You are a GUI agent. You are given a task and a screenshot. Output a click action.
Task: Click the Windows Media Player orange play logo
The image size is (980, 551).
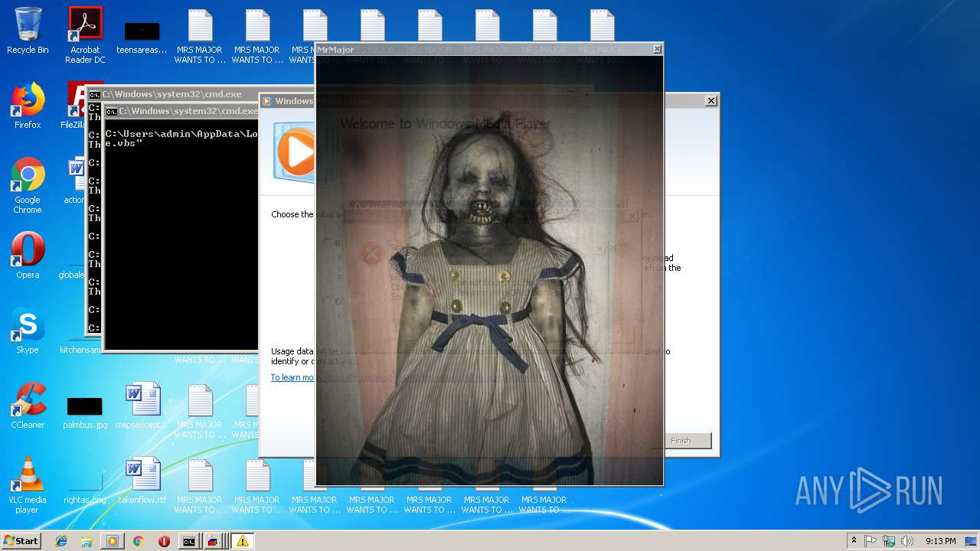295,152
